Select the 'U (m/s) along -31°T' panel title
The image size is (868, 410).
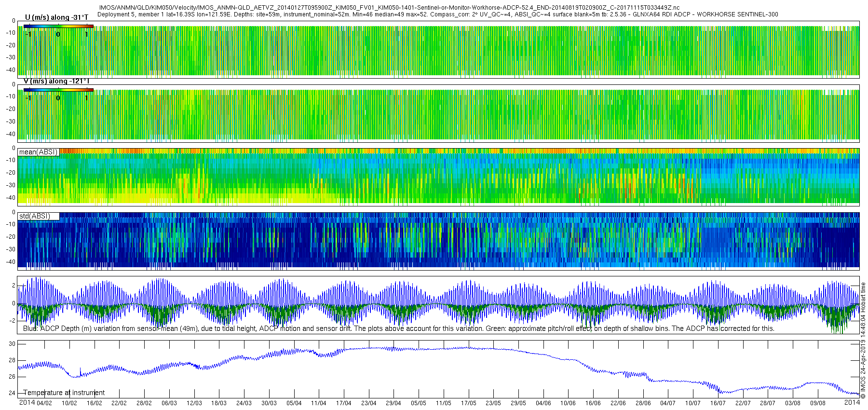coord(56,17)
